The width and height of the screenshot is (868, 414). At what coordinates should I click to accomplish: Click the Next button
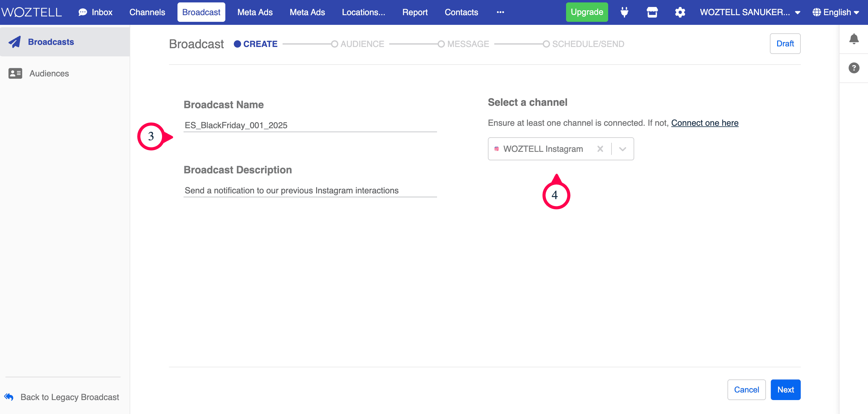[785, 390]
